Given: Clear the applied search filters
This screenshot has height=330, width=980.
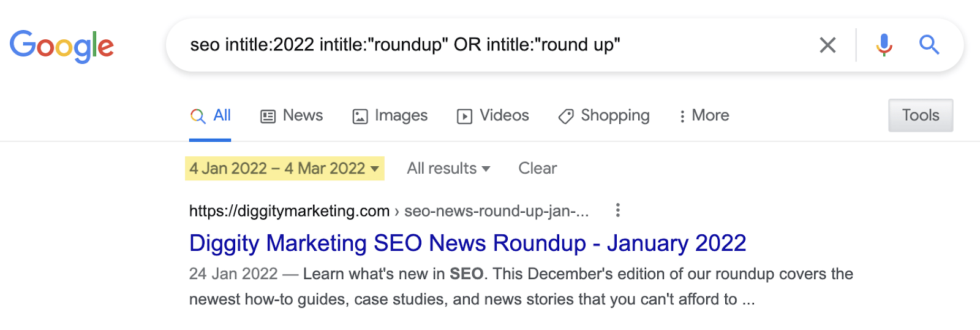Looking at the screenshot, I should (x=537, y=168).
